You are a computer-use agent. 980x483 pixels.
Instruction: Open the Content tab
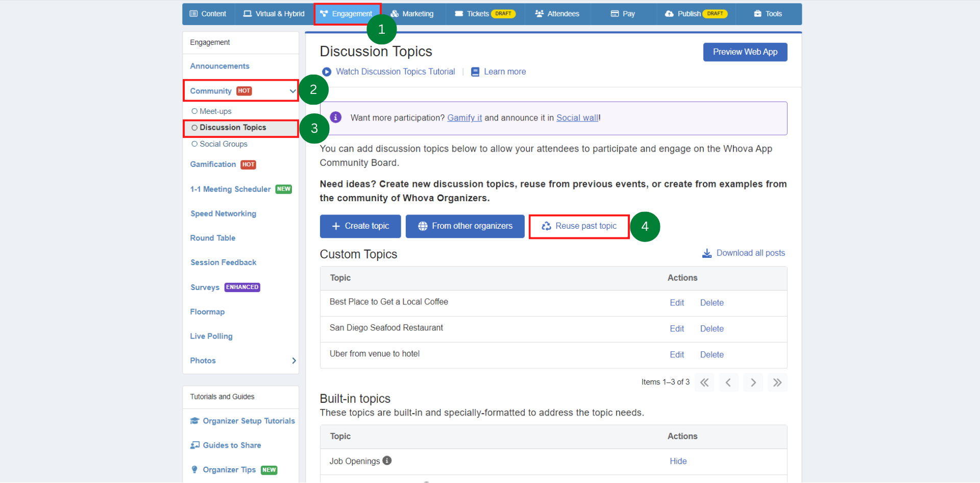click(208, 14)
